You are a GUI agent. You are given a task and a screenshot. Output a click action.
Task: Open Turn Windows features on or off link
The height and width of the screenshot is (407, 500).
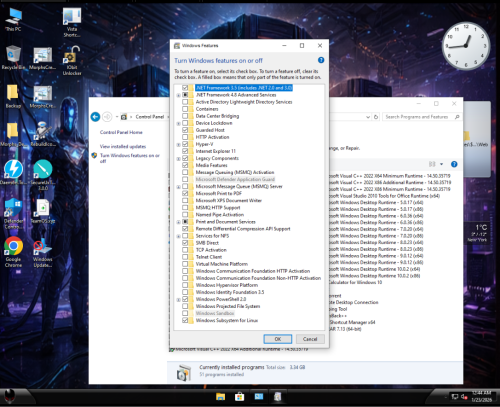pyautogui.click(x=130, y=158)
